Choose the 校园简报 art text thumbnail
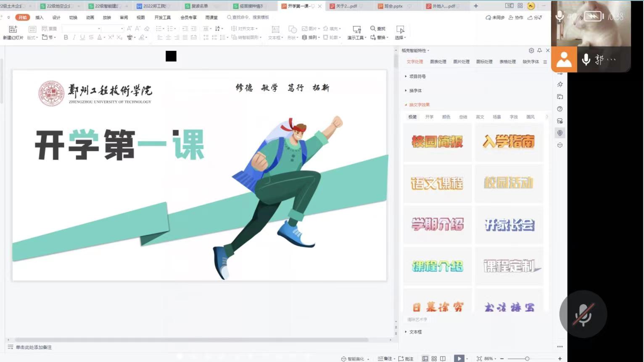 [x=437, y=142]
